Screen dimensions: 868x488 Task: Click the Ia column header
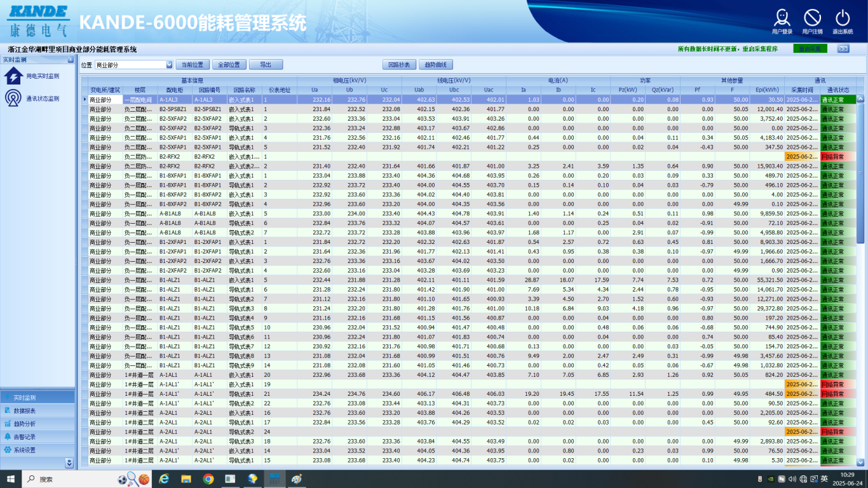524,90
